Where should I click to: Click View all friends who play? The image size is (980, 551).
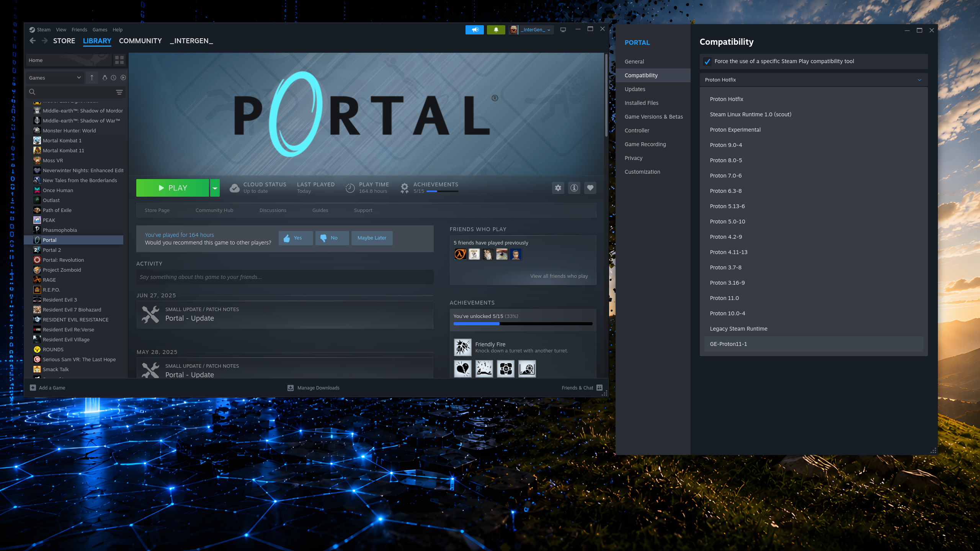(x=559, y=276)
